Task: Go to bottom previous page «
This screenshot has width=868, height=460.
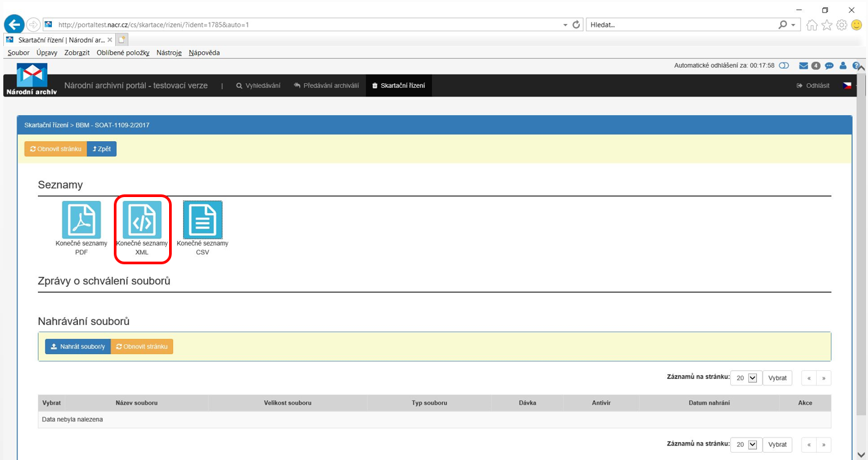Action: point(809,445)
